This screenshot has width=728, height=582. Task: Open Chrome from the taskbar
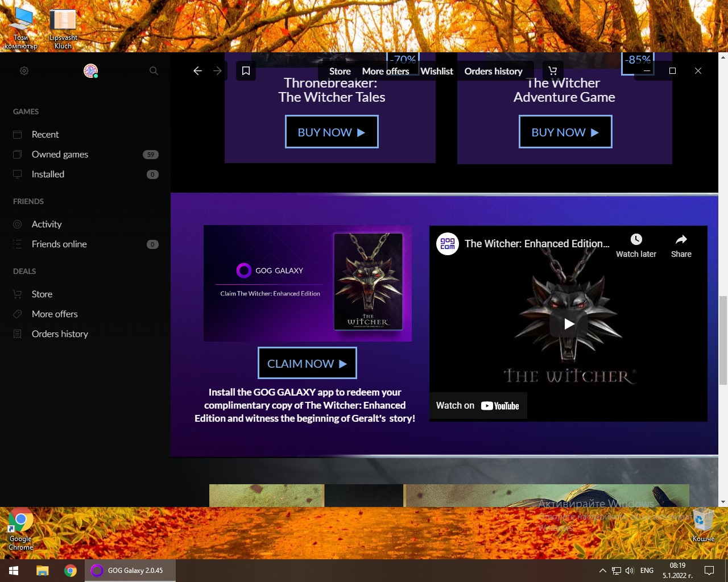click(71, 571)
